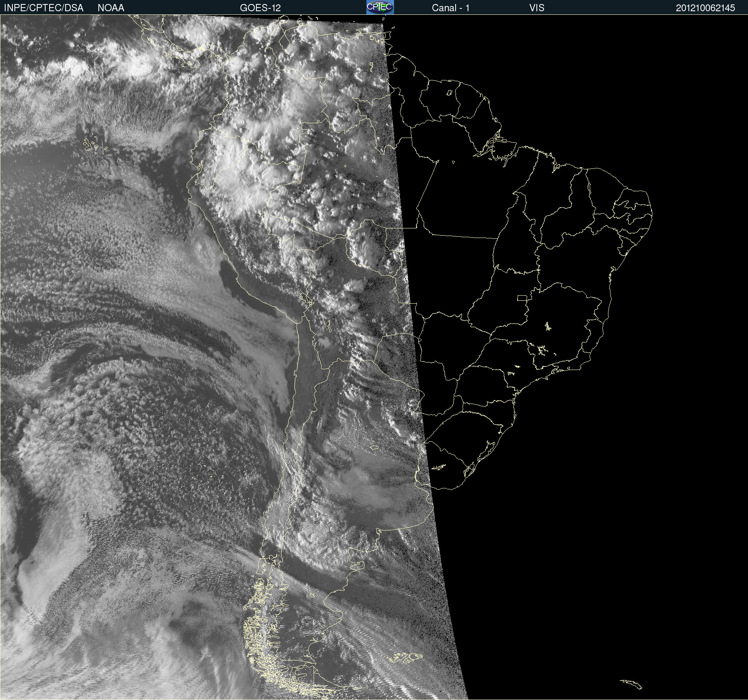Select the INPE/CPTEC/DSA header text
The width and height of the screenshot is (748, 700).
[x=44, y=8]
